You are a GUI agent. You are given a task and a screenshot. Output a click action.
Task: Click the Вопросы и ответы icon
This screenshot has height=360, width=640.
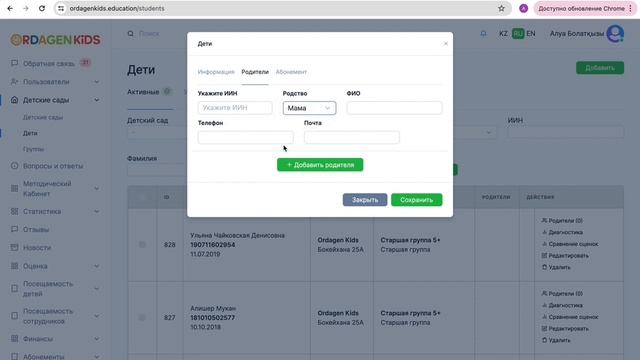14,166
